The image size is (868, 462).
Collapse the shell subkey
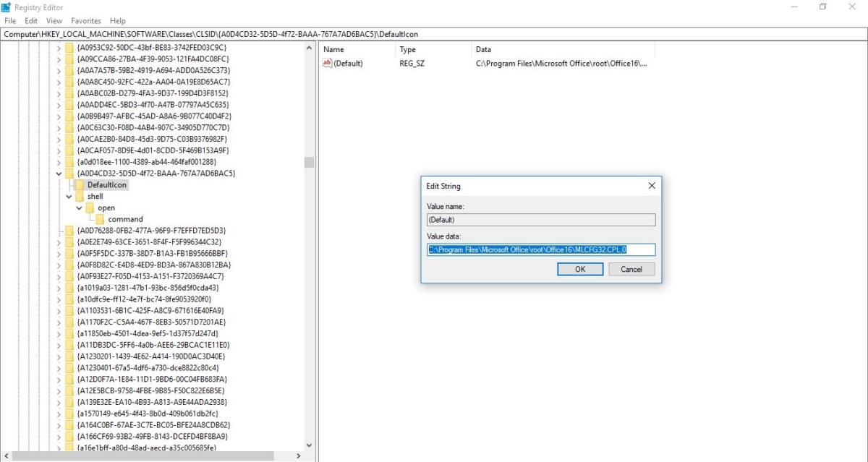68,196
